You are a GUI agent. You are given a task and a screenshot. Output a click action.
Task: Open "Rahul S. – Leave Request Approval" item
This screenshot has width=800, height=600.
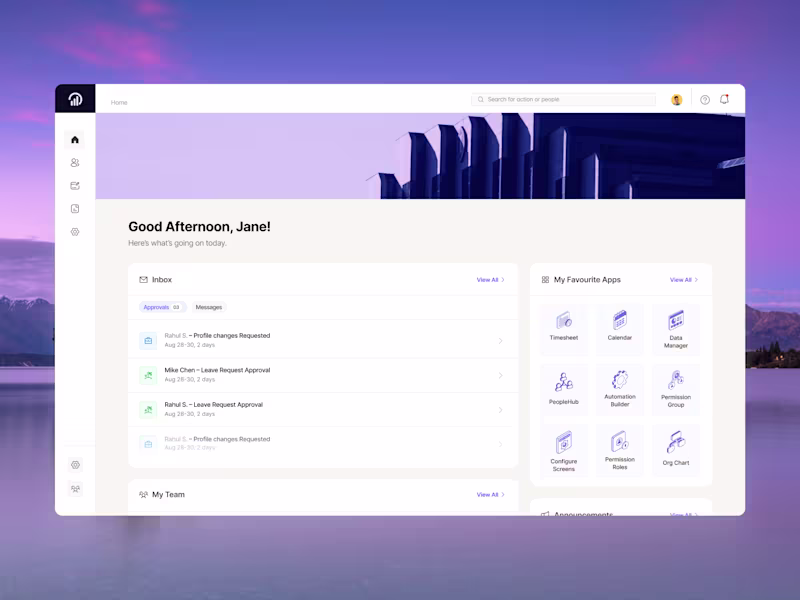point(323,409)
